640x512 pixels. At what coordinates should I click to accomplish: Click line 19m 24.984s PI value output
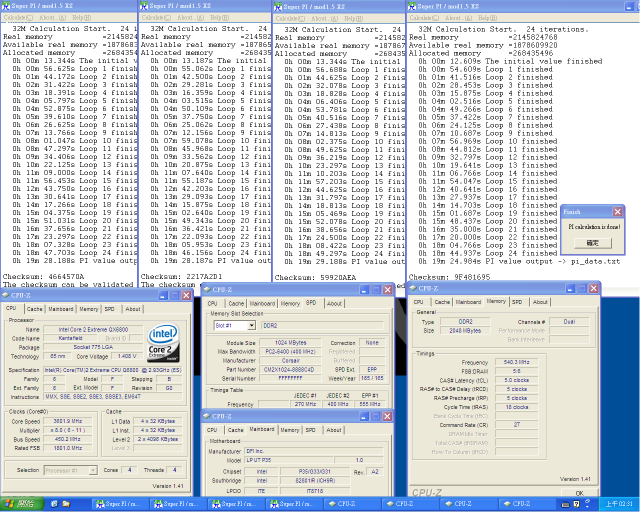pos(519,261)
